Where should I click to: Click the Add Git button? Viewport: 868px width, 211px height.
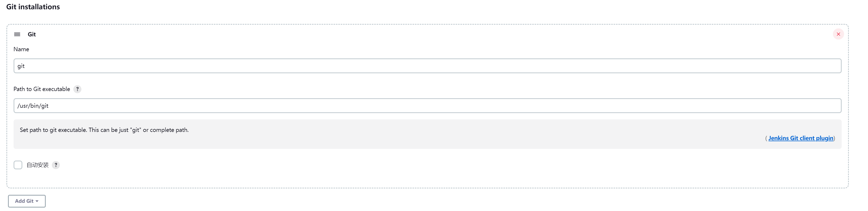click(x=27, y=201)
